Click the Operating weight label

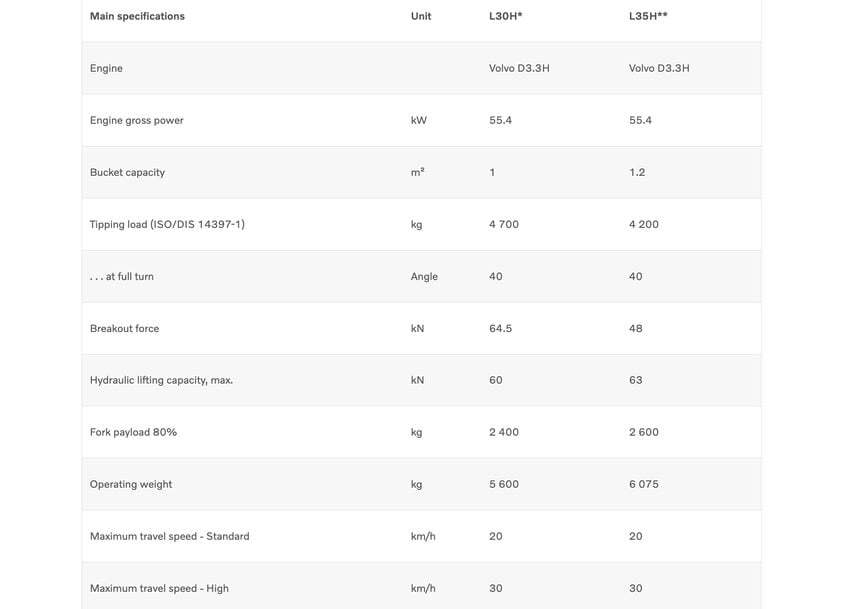(x=131, y=484)
